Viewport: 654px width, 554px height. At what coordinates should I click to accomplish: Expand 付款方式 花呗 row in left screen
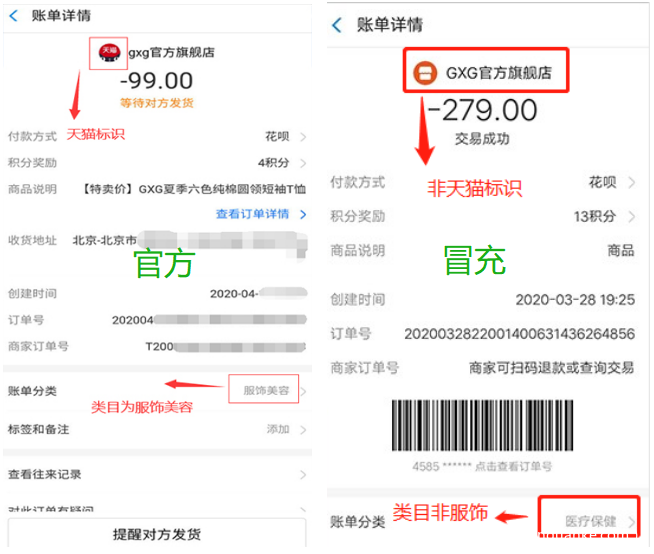[x=157, y=136]
